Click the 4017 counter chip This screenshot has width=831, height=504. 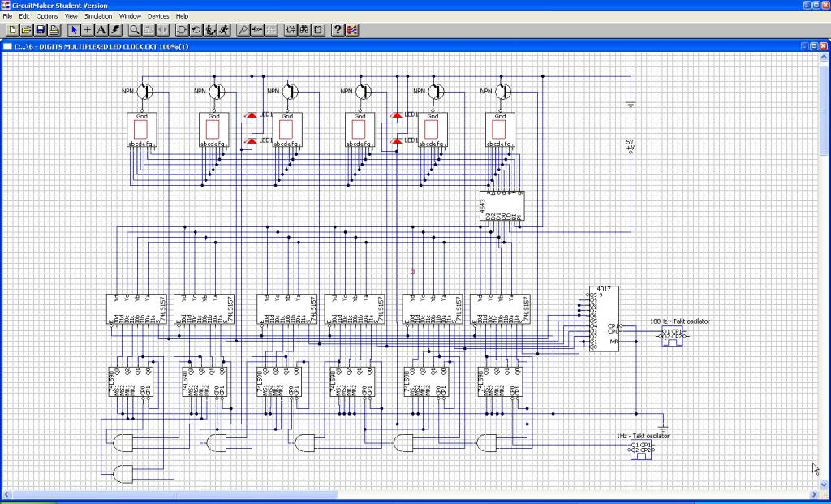[604, 318]
